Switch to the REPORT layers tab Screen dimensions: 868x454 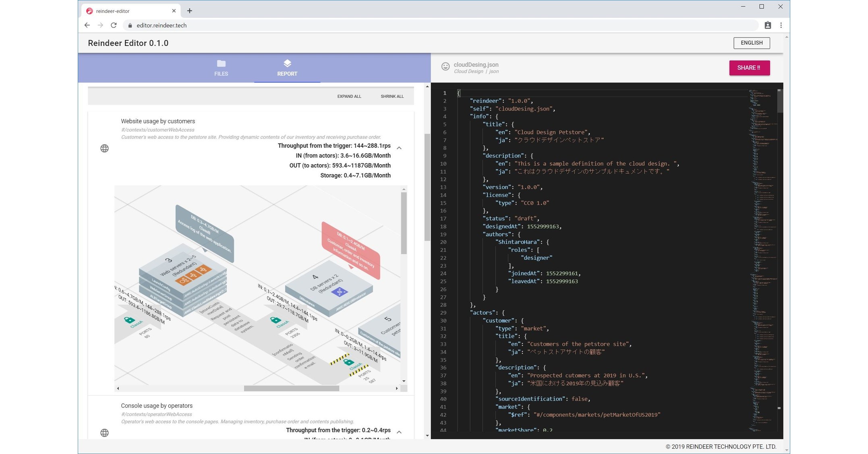pyautogui.click(x=287, y=68)
